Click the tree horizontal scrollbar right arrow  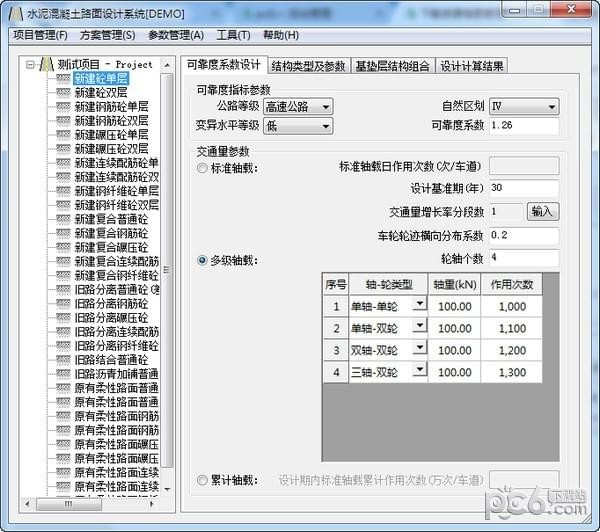(152, 504)
